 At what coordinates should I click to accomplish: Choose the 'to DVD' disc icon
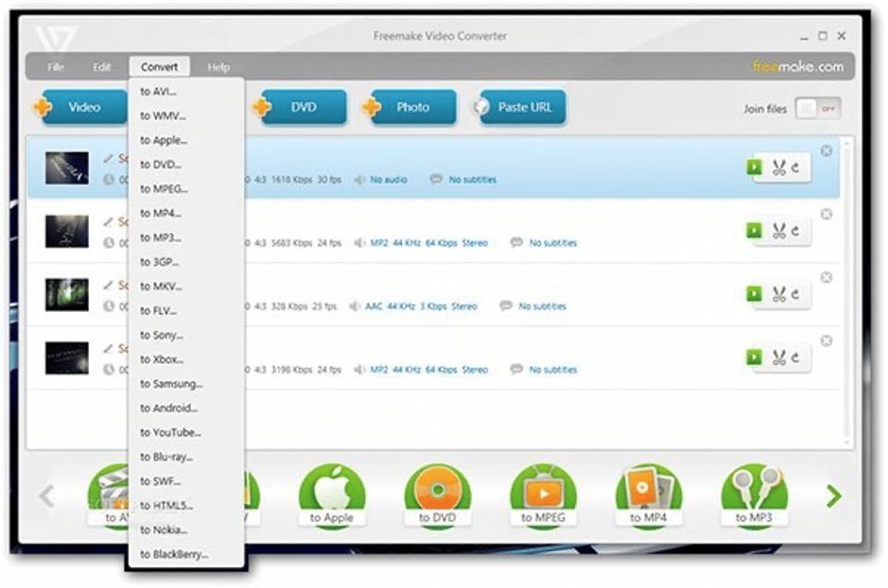[x=437, y=493]
